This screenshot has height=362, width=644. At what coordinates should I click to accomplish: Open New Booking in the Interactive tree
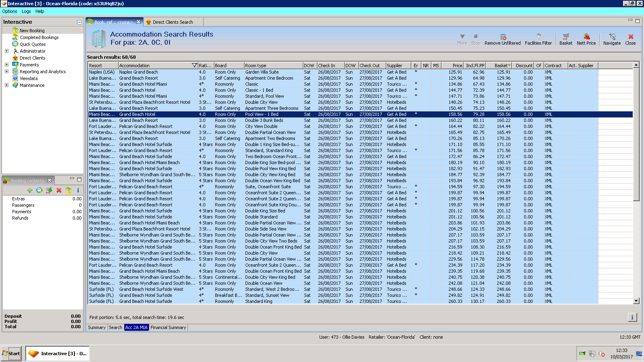click(32, 31)
